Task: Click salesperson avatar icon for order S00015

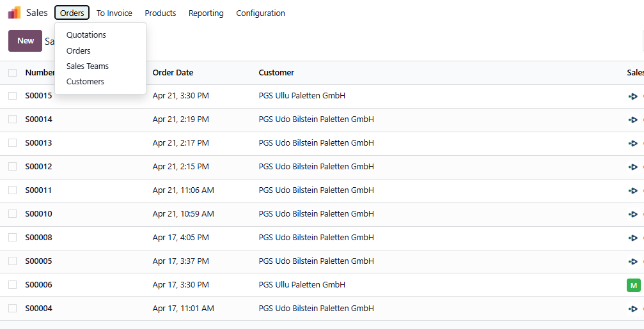Action: coord(633,96)
